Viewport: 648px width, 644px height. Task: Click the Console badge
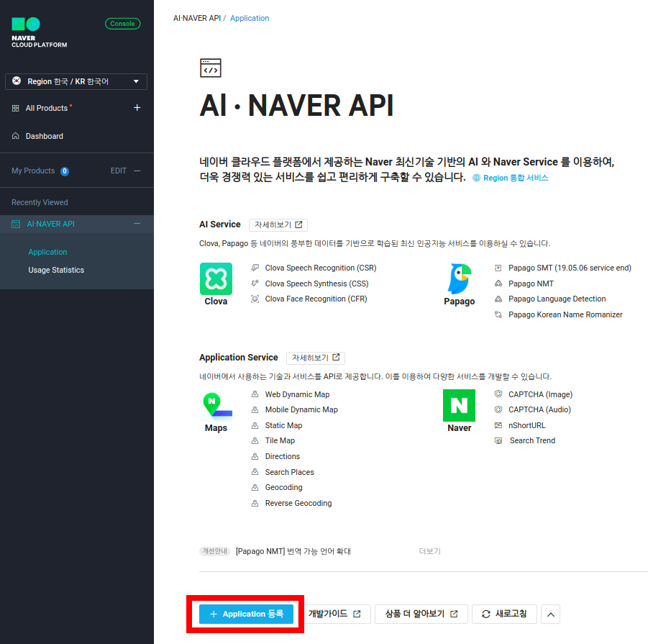point(123,24)
